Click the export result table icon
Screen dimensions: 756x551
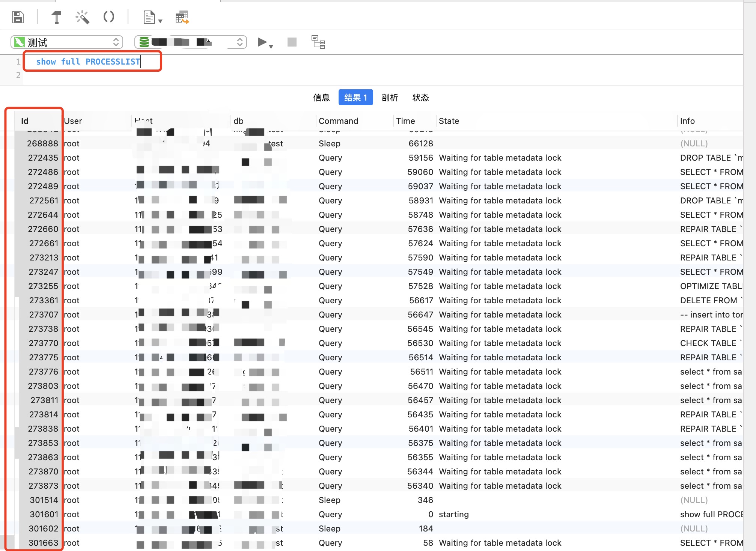tap(182, 17)
